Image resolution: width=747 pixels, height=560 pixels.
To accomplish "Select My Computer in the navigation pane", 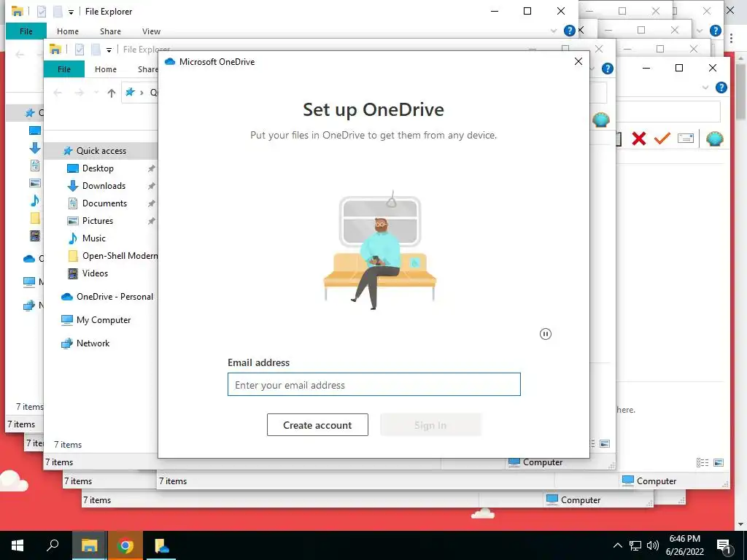I will click(x=104, y=320).
